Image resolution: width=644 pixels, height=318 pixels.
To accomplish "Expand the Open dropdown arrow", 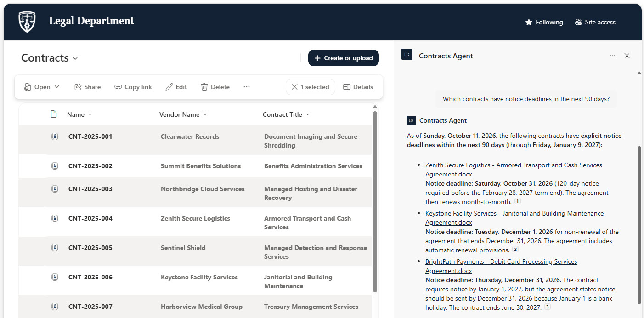I will [57, 87].
